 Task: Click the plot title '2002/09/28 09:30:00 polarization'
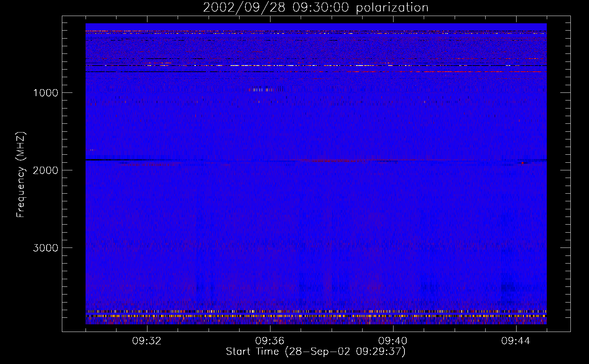click(316, 8)
